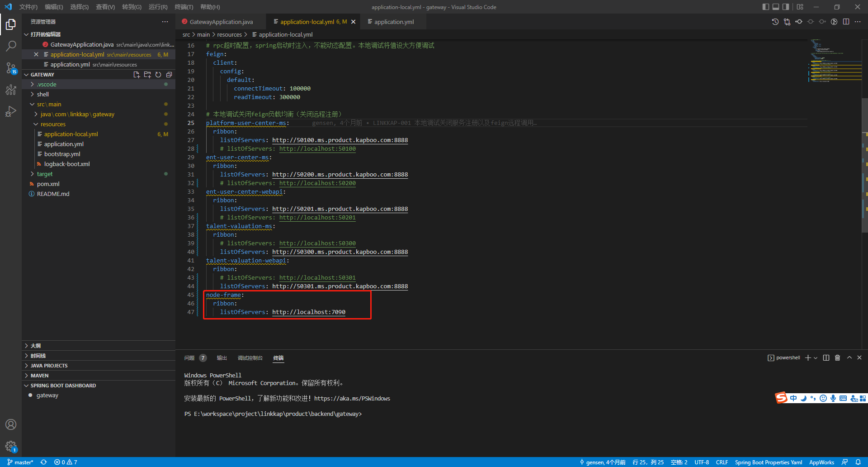Open the Accounts menu in activity bar

tap(11, 424)
